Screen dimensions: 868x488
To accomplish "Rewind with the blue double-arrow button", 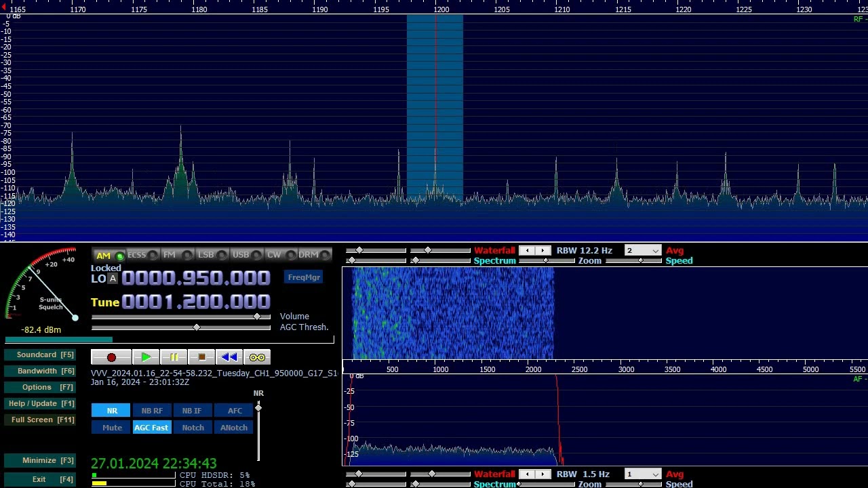I will coord(229,357).
